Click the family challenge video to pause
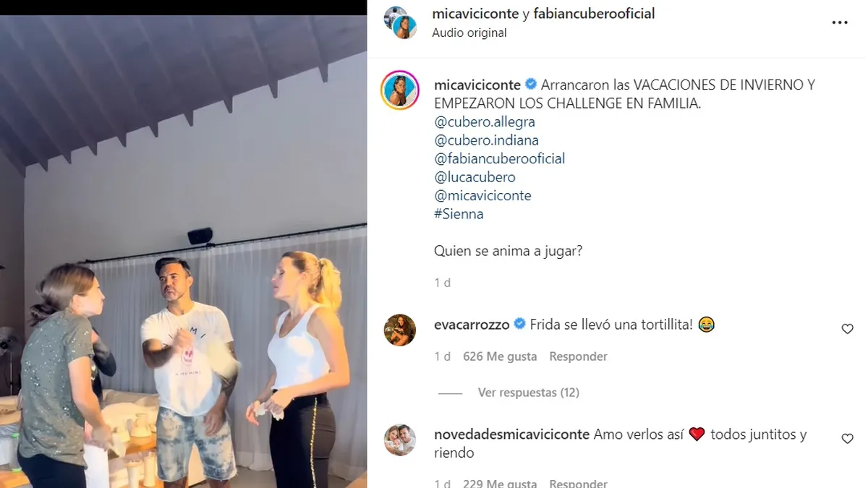 (184, 252)
